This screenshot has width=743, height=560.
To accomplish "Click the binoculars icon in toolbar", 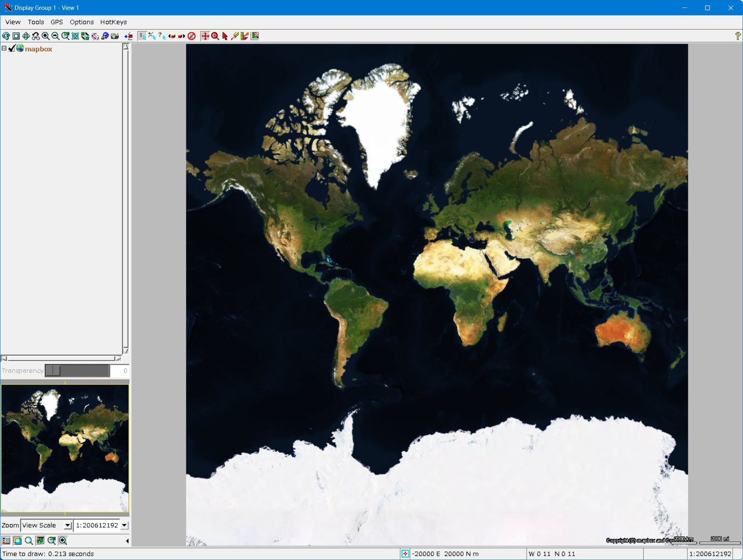I will (36, 36).
